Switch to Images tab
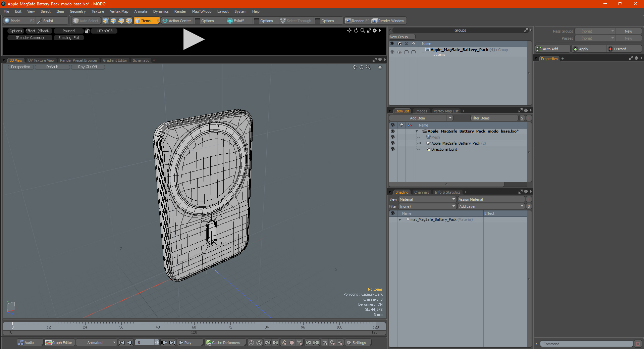The image size is (644, 349). pyautogui.click(x=421, y=111)
